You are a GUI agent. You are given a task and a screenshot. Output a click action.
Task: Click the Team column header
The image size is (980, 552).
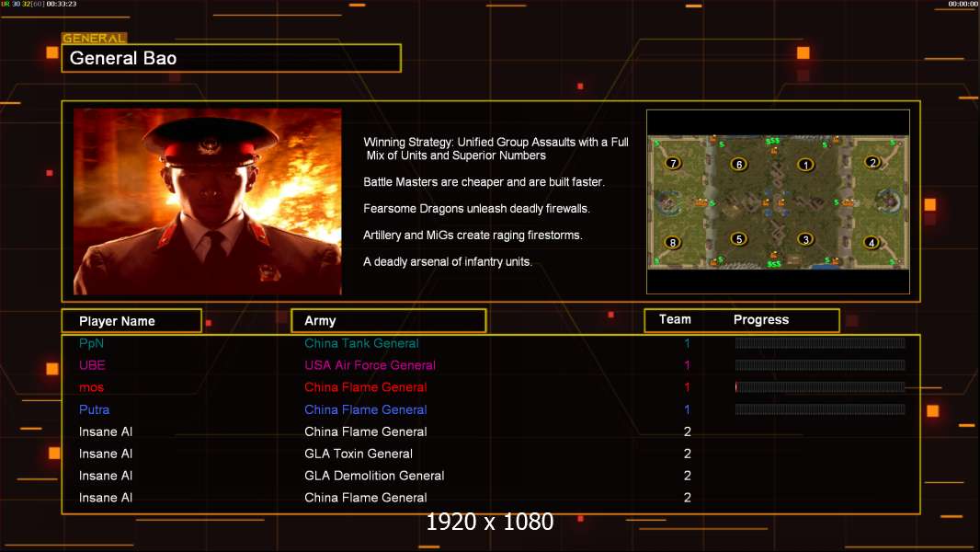pos(675,319)
